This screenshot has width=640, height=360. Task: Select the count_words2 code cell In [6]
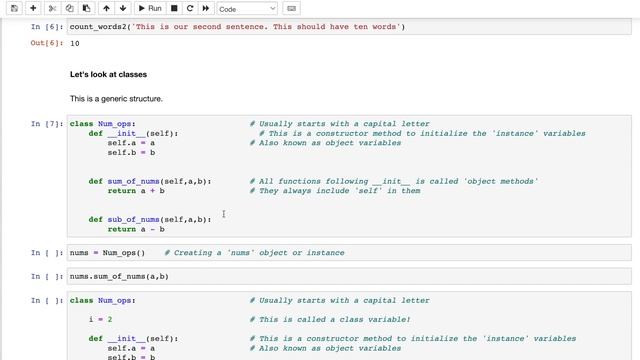tap(349, 27)
